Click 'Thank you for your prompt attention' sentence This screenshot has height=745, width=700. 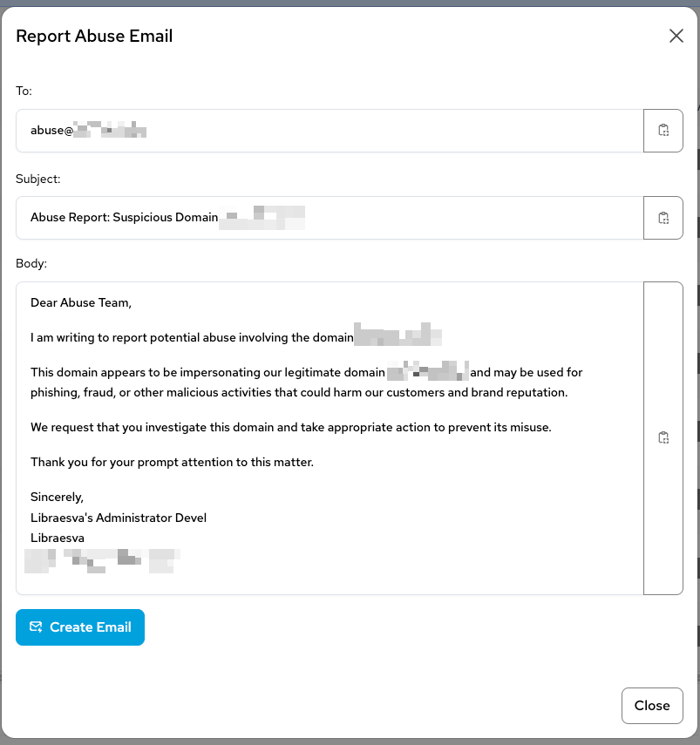point(172,463)
